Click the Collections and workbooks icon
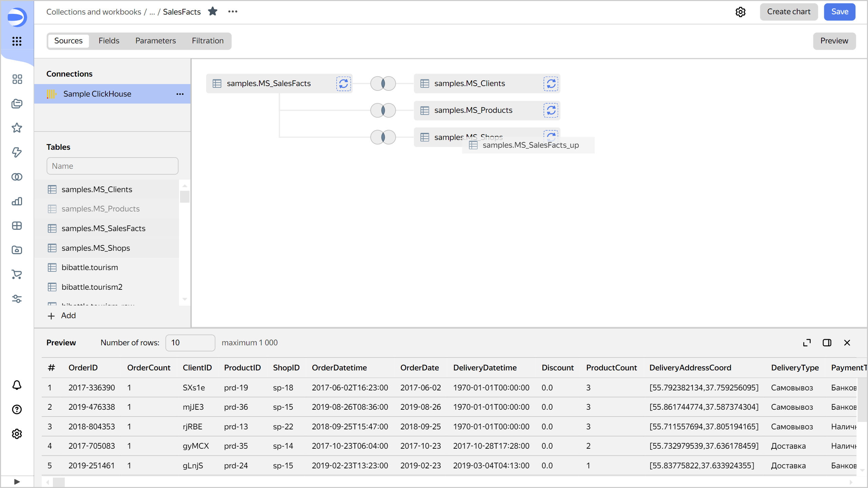 pyautogui.click(x=17, y=103)
